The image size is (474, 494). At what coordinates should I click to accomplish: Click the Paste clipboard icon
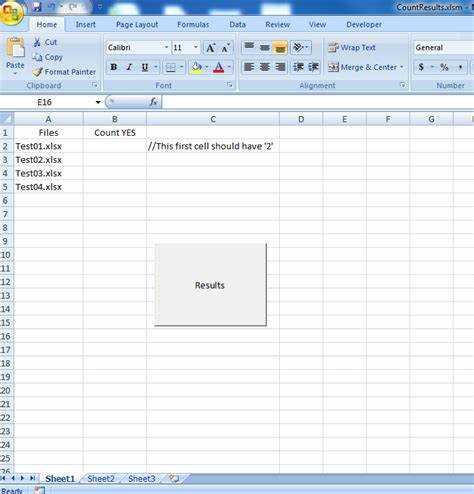point(15,49)
